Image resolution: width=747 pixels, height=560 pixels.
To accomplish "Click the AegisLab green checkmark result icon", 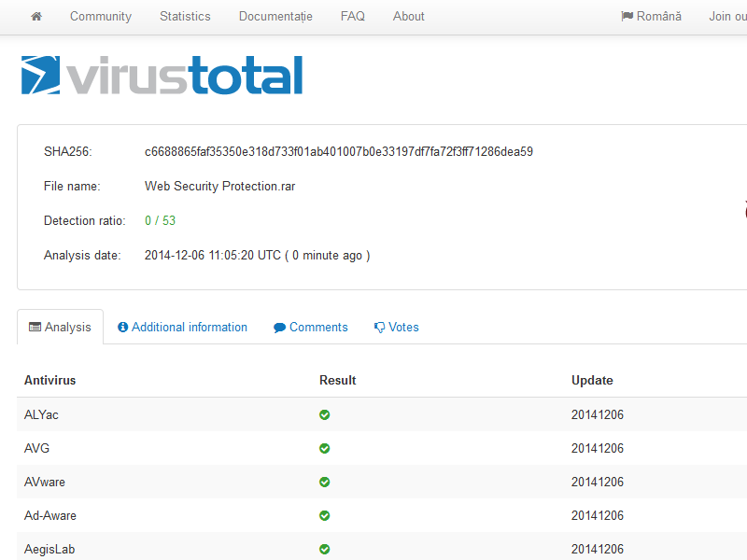I will pyautogui.click(x=324, y=549).
